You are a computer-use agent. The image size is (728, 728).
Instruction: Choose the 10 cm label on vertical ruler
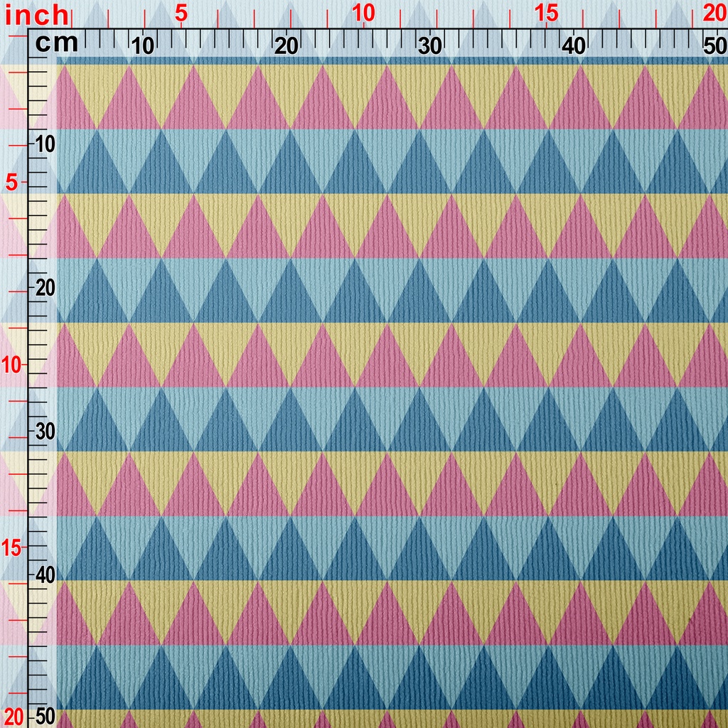click(x=45, y=144)
